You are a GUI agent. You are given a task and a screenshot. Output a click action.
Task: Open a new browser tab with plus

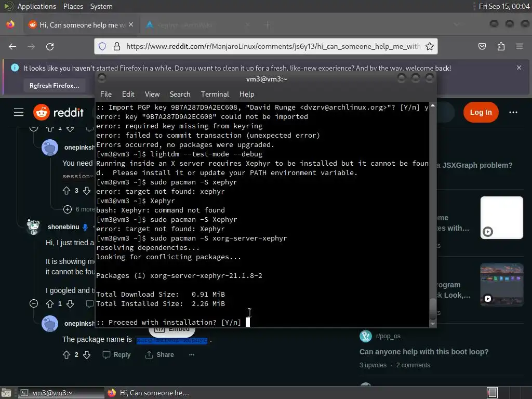coord(268,25)
